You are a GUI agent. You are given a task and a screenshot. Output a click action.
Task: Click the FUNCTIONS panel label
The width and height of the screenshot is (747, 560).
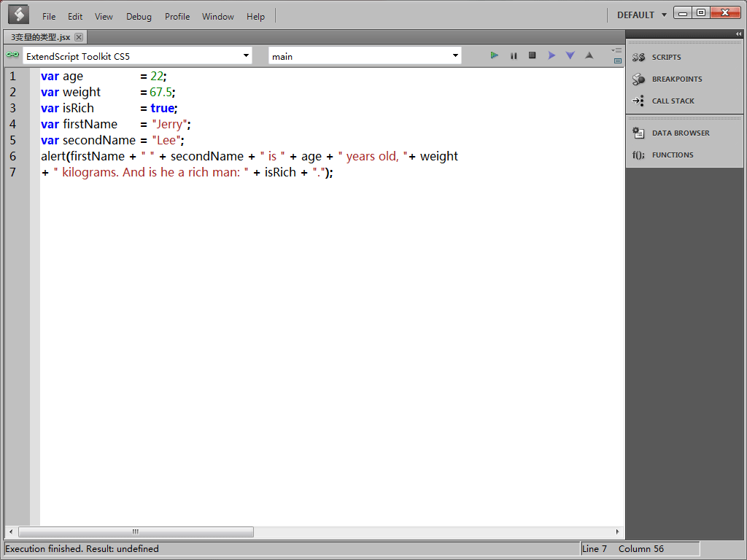point(673,155)
